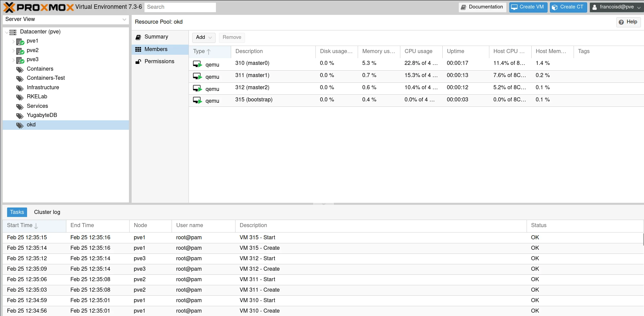Click the pve2 node icon
This screenshot has height=316, width=644.
(x=20, y=51)
